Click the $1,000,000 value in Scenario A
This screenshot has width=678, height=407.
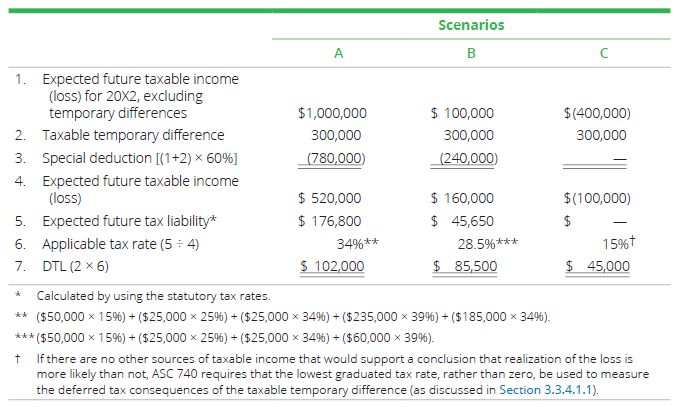pos(332,114)
